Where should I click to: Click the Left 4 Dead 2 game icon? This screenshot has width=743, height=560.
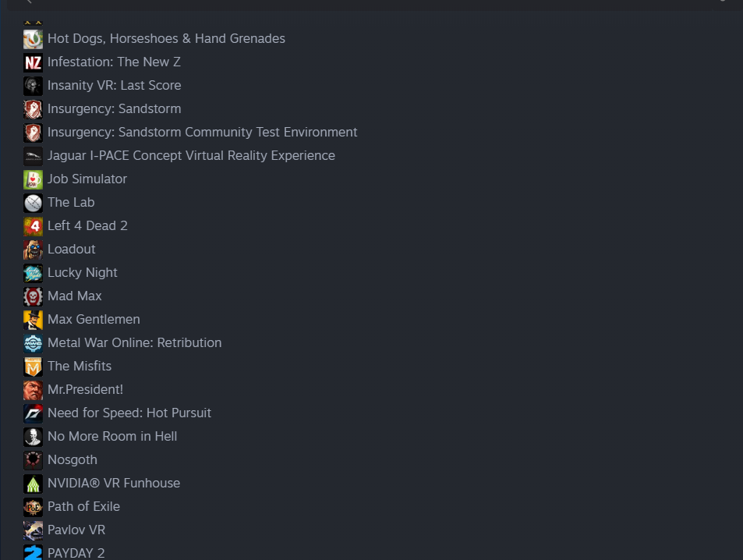[33, 226]
